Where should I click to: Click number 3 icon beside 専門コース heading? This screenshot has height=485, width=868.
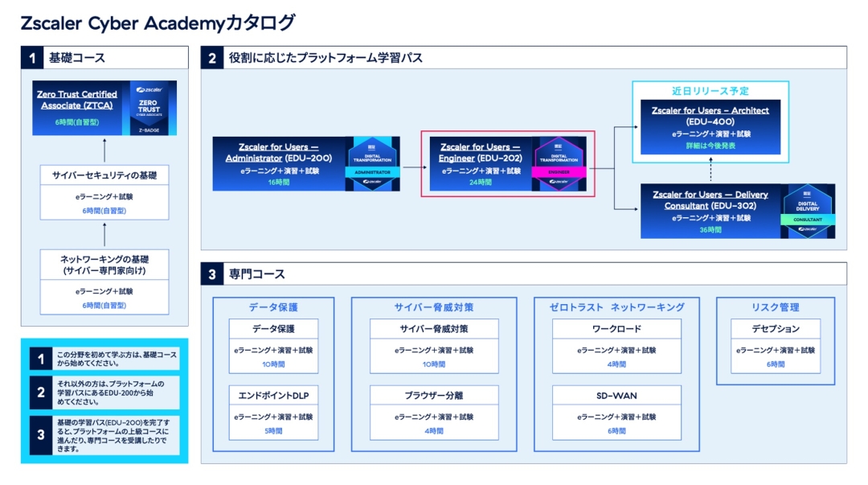point(212,274)
